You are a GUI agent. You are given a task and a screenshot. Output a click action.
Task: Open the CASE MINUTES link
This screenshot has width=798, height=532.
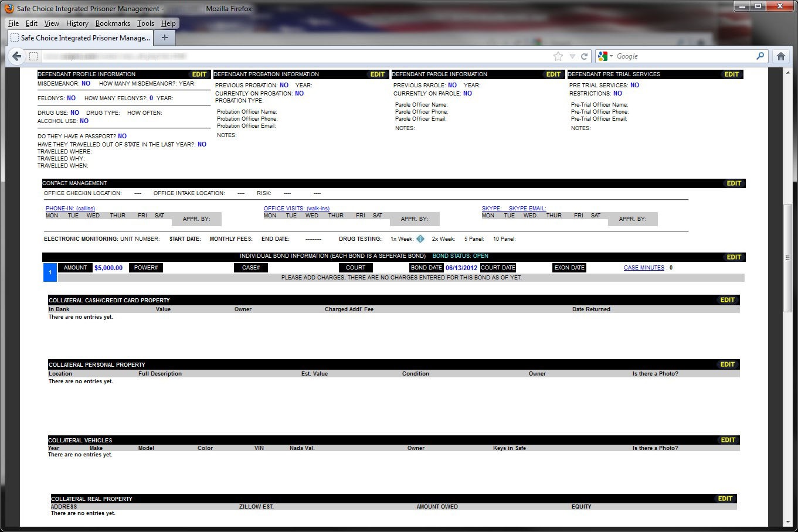[x=644, y=268]
